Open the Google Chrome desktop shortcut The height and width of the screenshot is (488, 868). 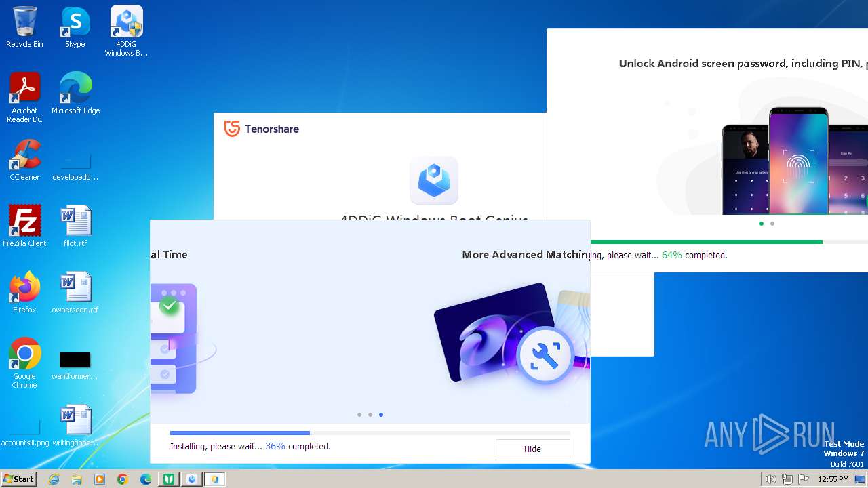[24, 363]
